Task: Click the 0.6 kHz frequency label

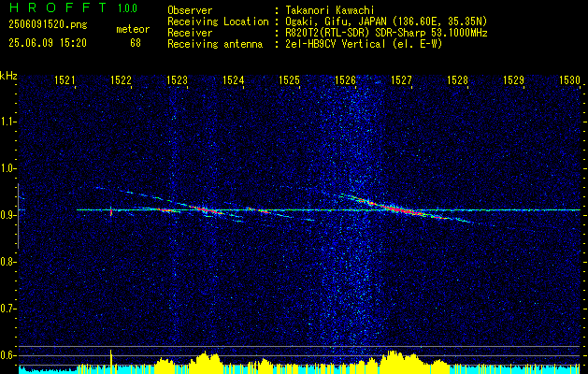Action: [7, 355]
